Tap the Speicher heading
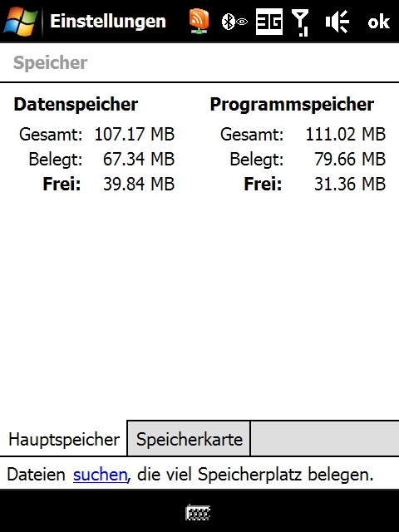 coord(50,63)
